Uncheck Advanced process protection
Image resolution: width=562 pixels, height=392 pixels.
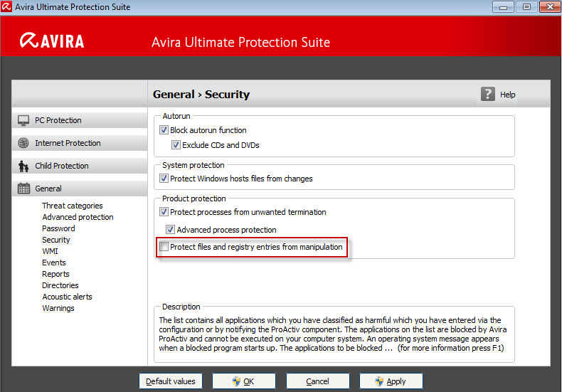170,229
